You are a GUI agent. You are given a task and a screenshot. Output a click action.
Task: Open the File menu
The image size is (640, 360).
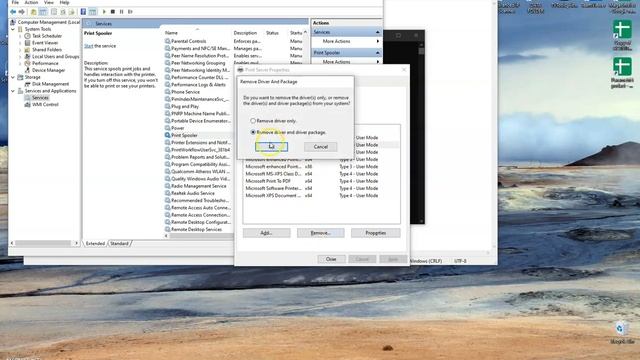coord(15,2)
